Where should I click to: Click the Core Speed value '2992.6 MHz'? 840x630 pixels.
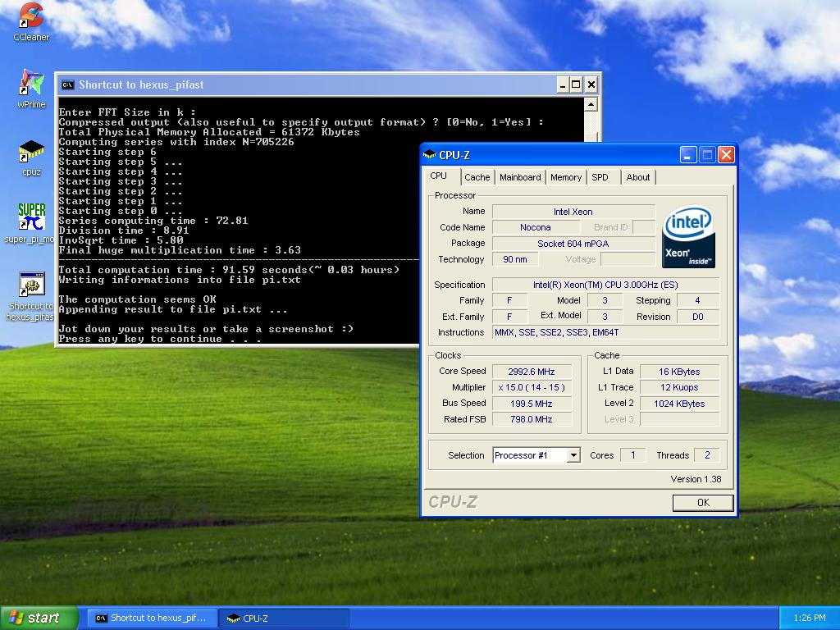pyautogui.click(x=532, y=372)
